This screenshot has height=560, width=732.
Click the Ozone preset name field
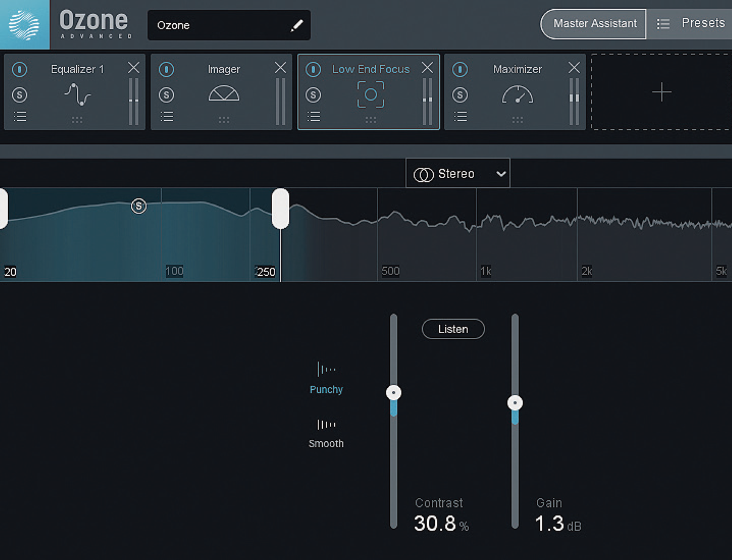coord(229,25)
